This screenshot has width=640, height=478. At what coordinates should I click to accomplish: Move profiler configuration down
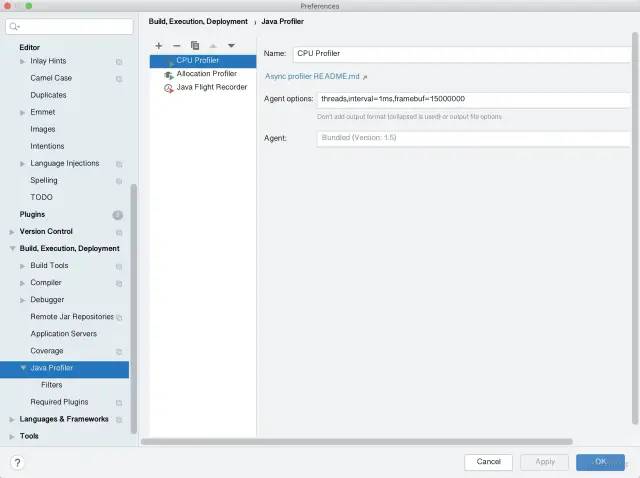[x=231, y=46]
